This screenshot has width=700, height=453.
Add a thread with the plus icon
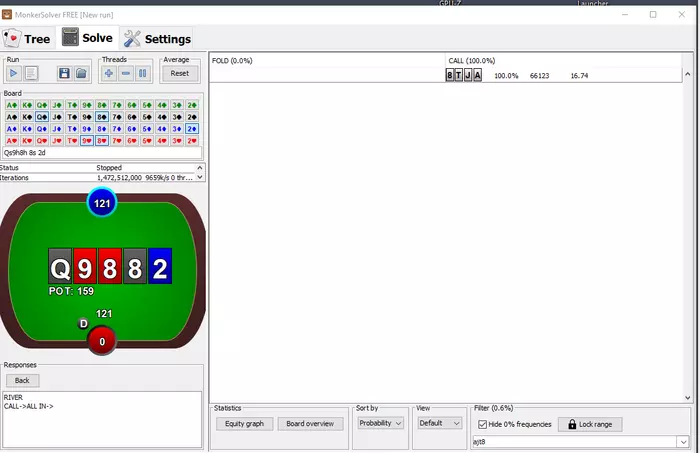click(109, 73)
